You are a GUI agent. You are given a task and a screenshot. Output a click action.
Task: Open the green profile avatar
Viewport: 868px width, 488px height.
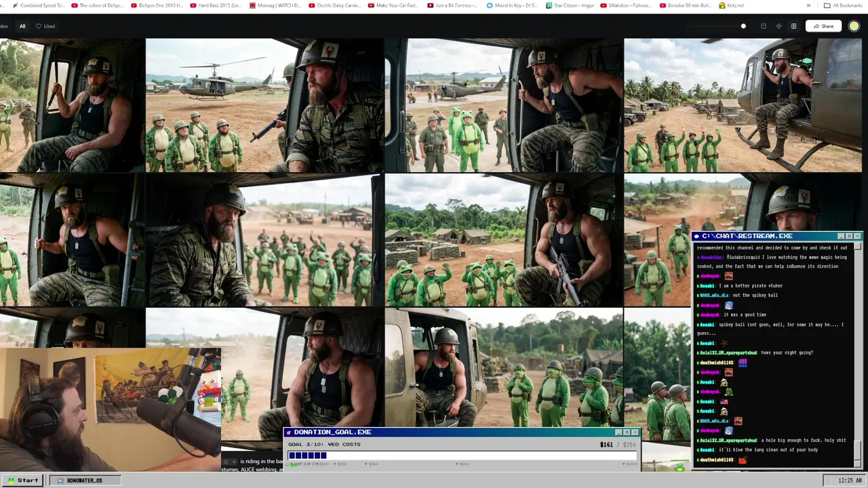pos(854,26)
